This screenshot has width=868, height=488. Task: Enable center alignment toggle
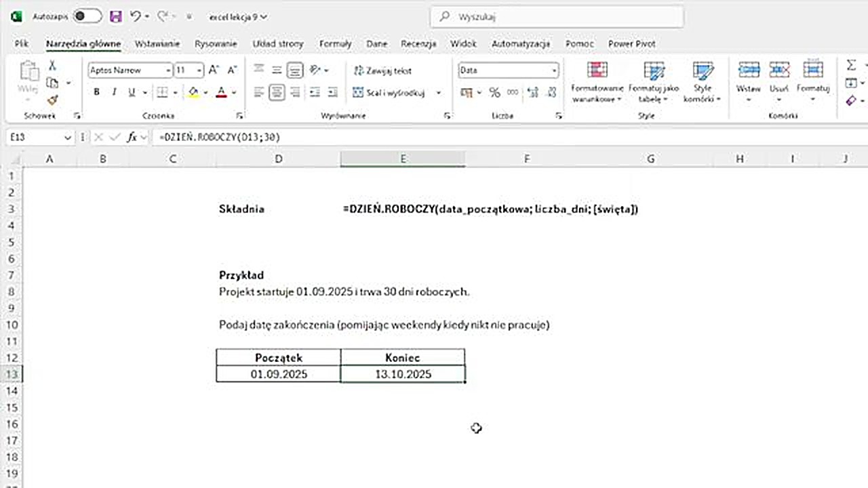tap(277, 93)
